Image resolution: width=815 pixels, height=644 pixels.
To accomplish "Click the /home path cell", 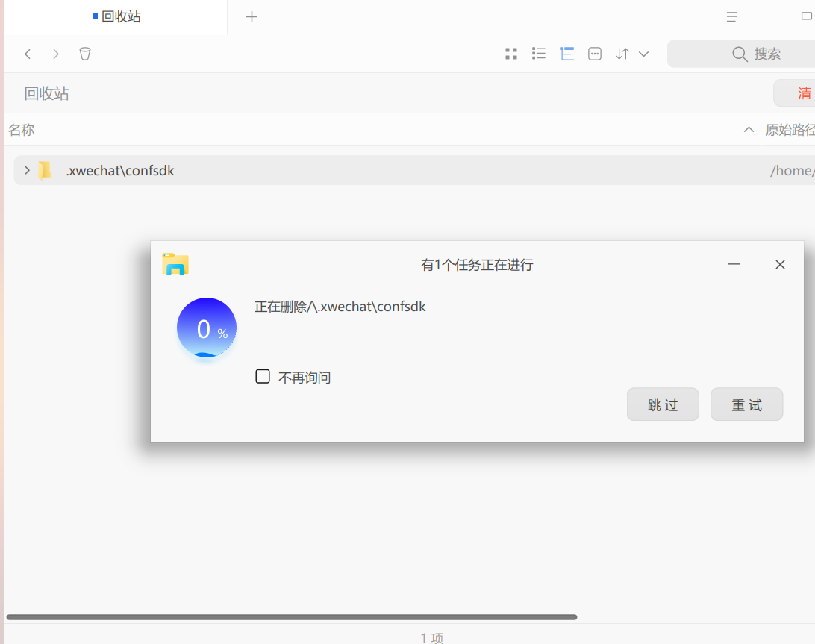I will coord(792,170).
